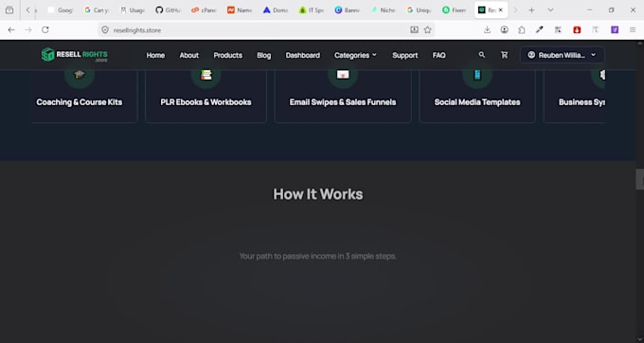Click the user avatar icon beside Reuben Willia
Image resolution: width=644 pixels, height=343 pixels.
click(531, 55)
